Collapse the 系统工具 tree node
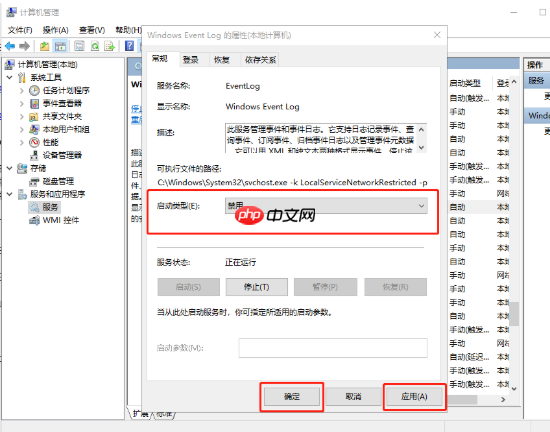550x432 pixels. click(x=9, y=77)
